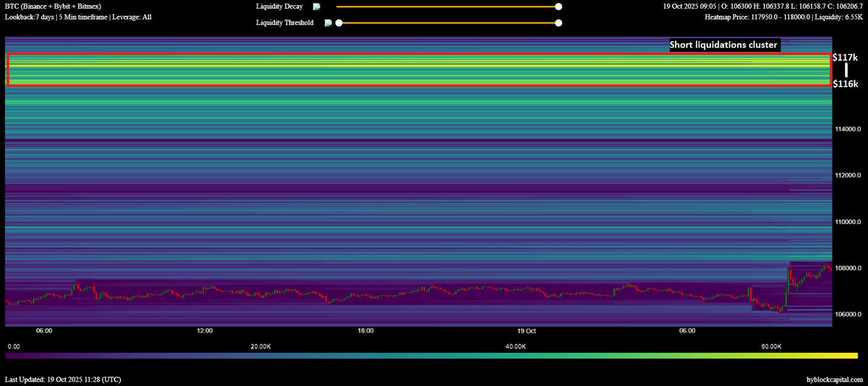Click the 19 Oct date axis marker
The height and width of the screenshot is (386, 868).
[526, 330]
